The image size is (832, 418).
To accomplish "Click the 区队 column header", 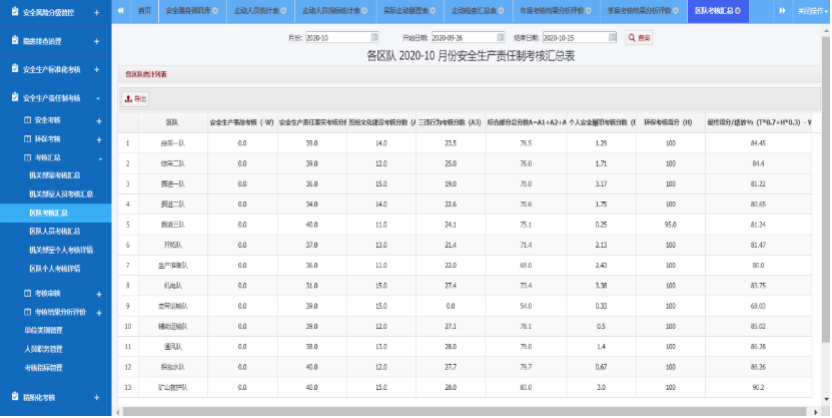I will click(x=172, y=123).
